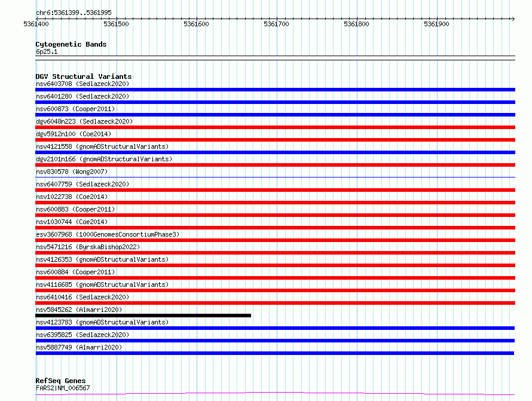Image resolution: width=532 pixels, height=401 pixels.
Task: Click the RefSeq Genes track title
Action: point(60,381)
